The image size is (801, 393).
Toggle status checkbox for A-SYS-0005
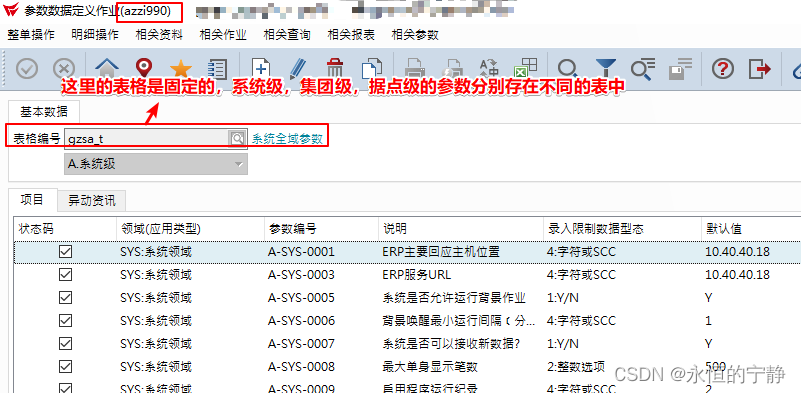pyautogui.click(x=65, y=298)
